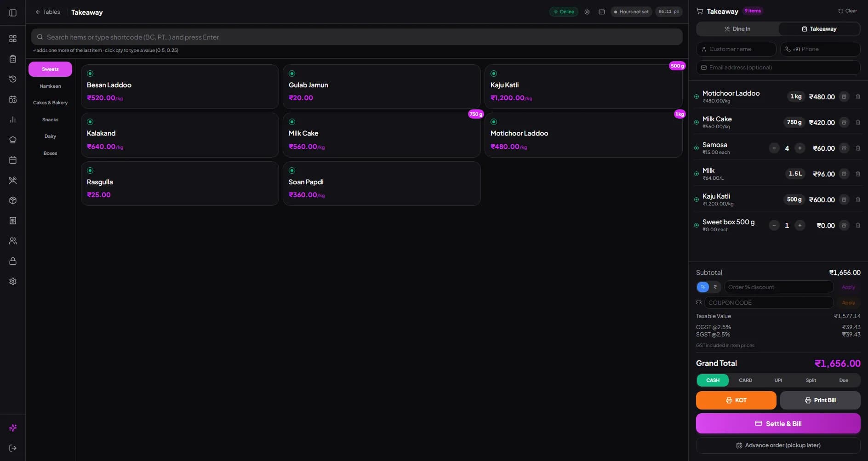Open the Cakes & Bakery category
Viewport: 868px width, 461px height.
pyautogui.click(x=51, y=103)
